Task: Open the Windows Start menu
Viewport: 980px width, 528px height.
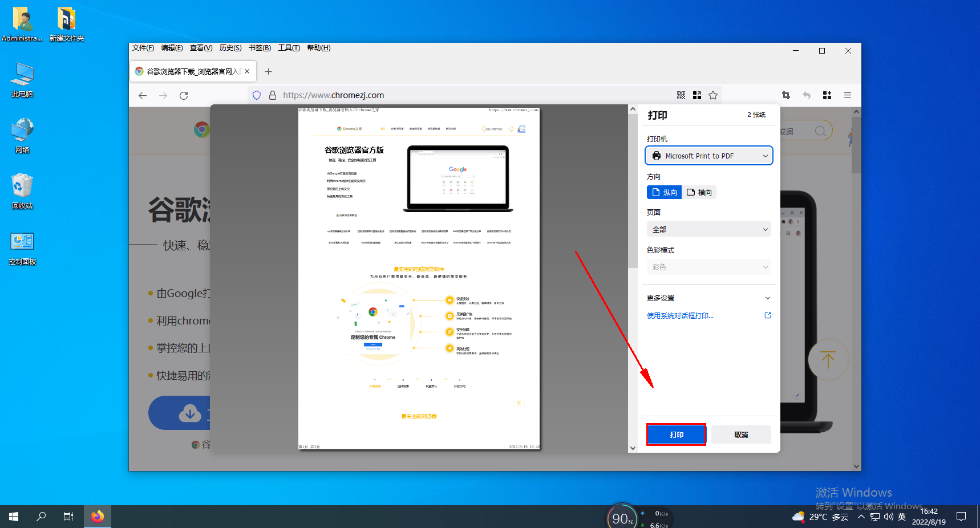Action: point(14,517)
